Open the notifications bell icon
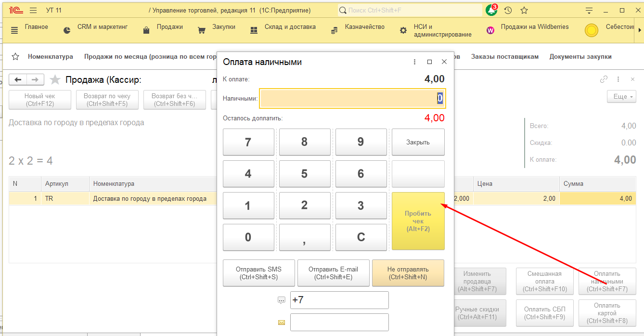 (491, 10)
